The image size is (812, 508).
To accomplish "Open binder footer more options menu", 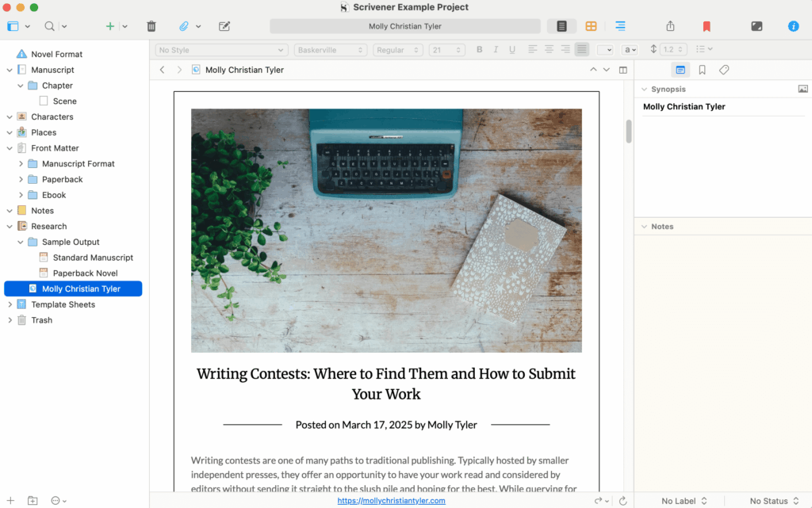I will click(x=59, y=501).
